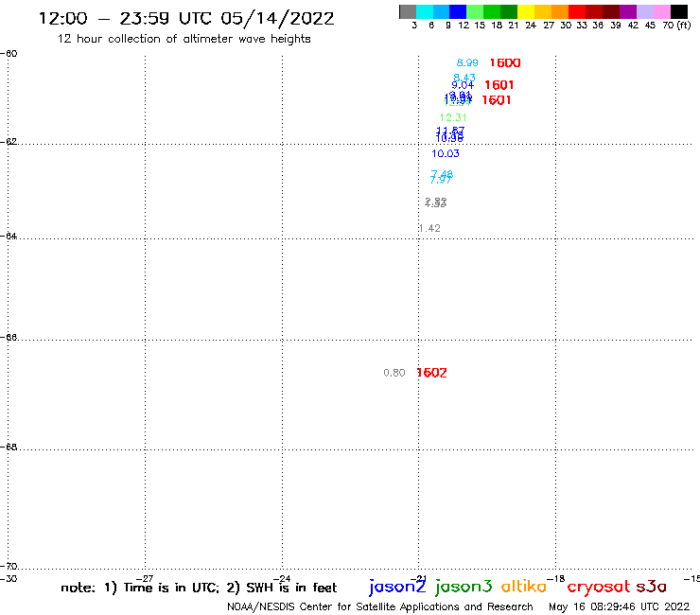
Task: Select the orange legend swatch
Action: coord(560,11)
